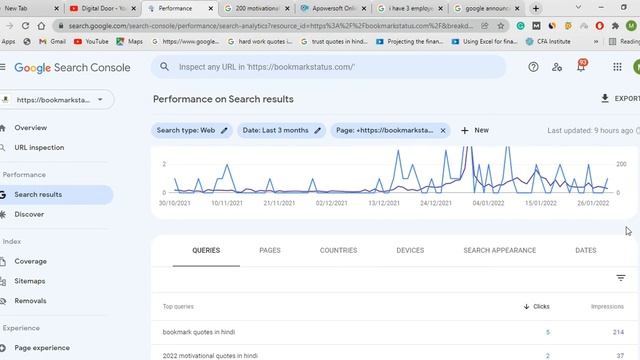The height and width of the screenshot is (360, 640).
Task: Open the Search Console help icon
Action: [533, 67]
